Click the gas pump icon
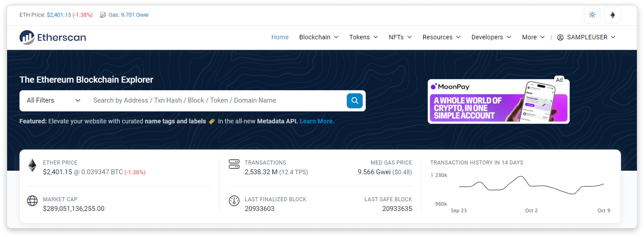 (x=103, y=15)
